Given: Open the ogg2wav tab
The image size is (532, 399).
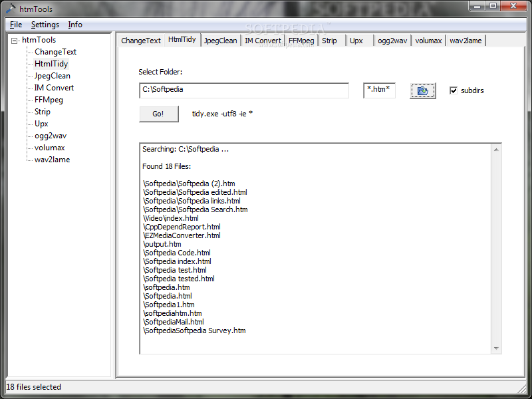Looking at the screenshot, I should [392, 41].
